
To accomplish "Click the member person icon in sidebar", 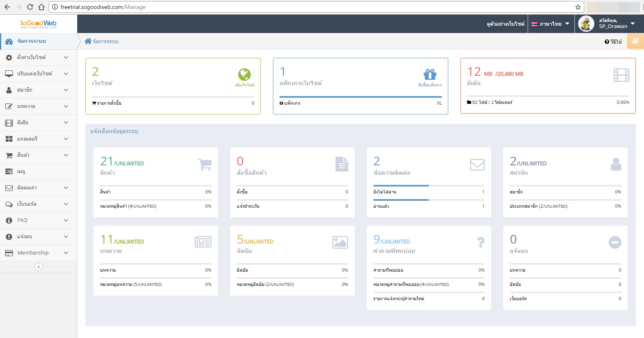I will tap(9, 90).
